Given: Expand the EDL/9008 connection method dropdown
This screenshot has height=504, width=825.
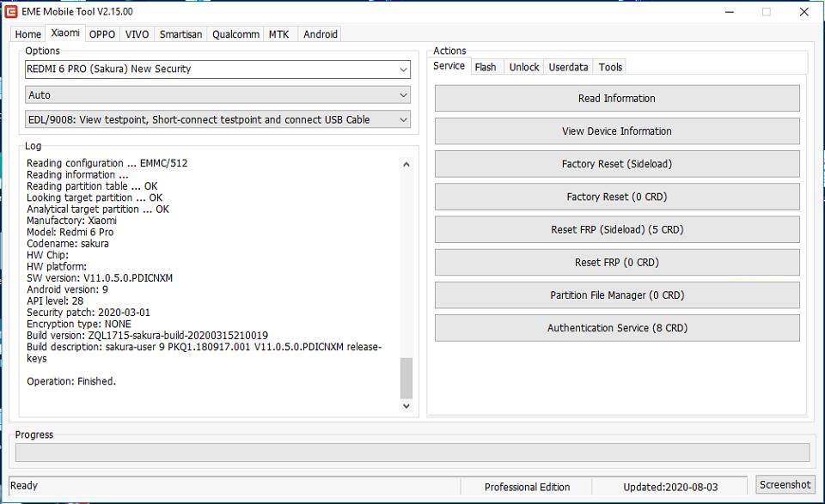Looking at the screenshot, I should click(x=403, y=120).
